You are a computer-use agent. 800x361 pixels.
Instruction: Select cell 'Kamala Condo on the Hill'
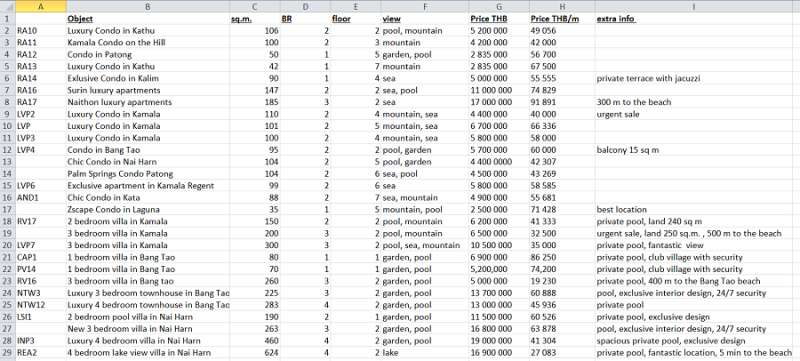point(147,42)
